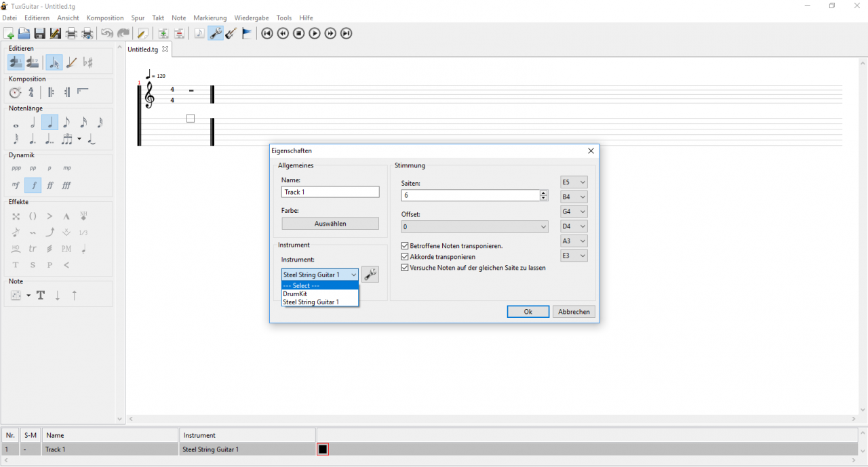Click the save floppy disk icon
Screen dimensions: 868x467
click(x=39, y=33)
